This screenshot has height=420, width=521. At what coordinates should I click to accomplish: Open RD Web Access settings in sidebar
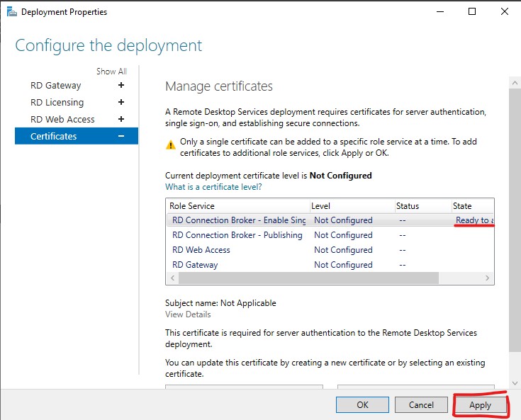coord(62,120)
